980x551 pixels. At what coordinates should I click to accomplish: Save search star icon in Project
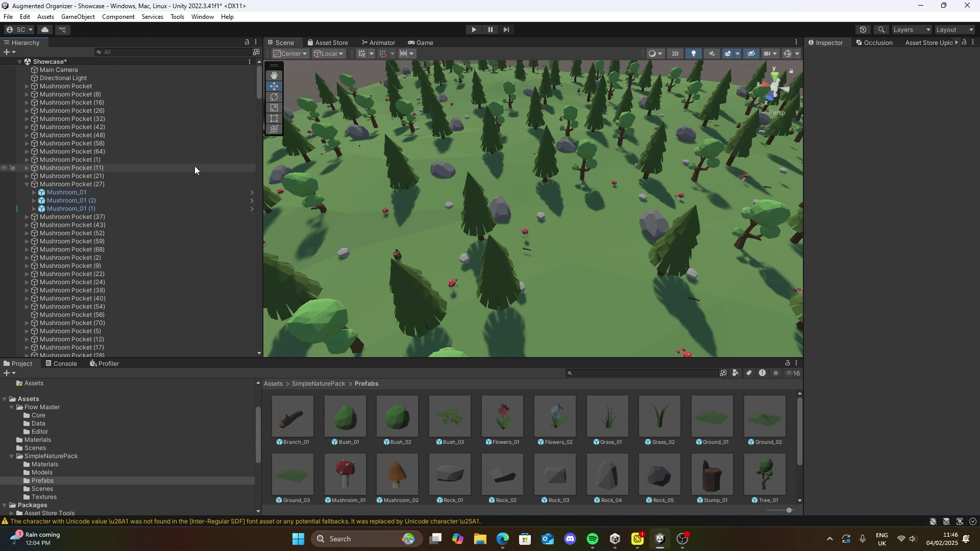pos(776,373)
